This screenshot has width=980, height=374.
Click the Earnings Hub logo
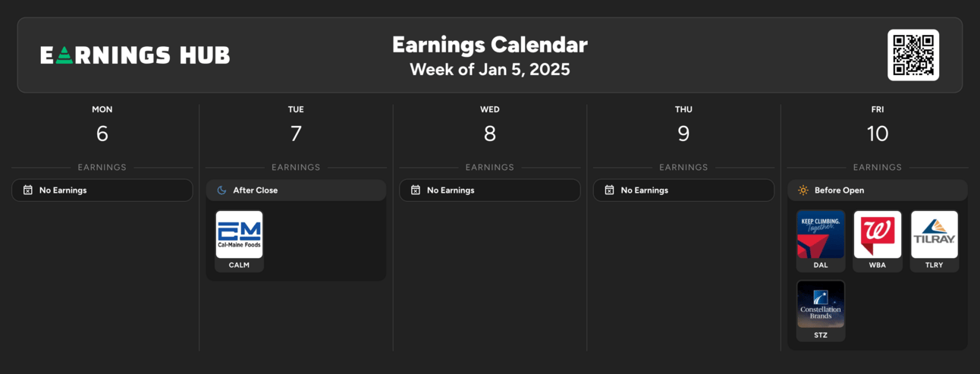tap(135, 55)
